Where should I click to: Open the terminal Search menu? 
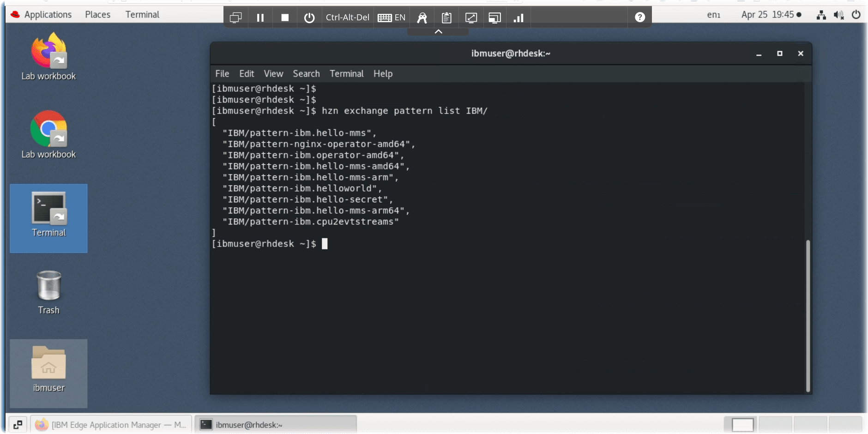[x=306, y=74]
